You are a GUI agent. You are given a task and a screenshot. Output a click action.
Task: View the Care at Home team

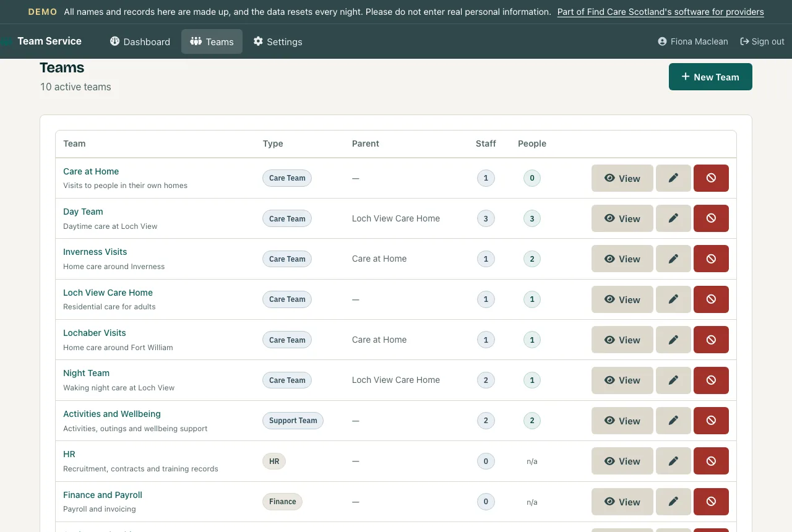[622, 178]
